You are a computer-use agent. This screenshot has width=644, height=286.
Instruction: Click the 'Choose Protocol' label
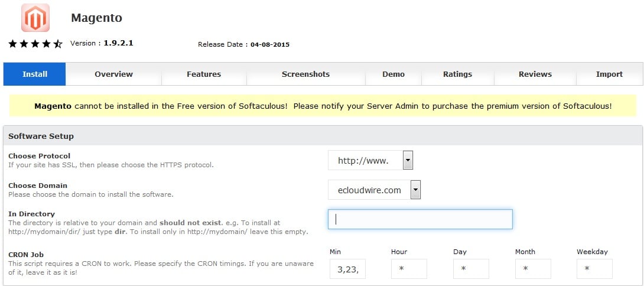pyautogui.click(x=40, y=156)
